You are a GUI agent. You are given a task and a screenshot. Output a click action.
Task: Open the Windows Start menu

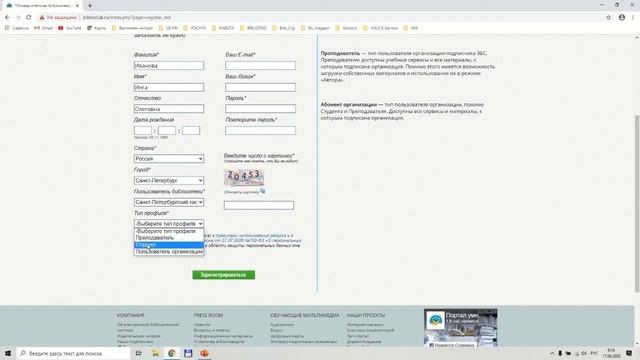8,353
